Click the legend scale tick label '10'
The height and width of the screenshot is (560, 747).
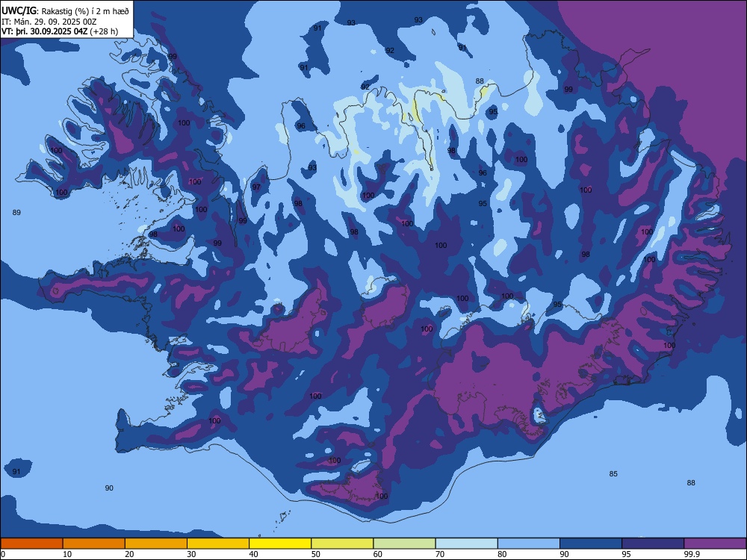[x=67, y=554]
